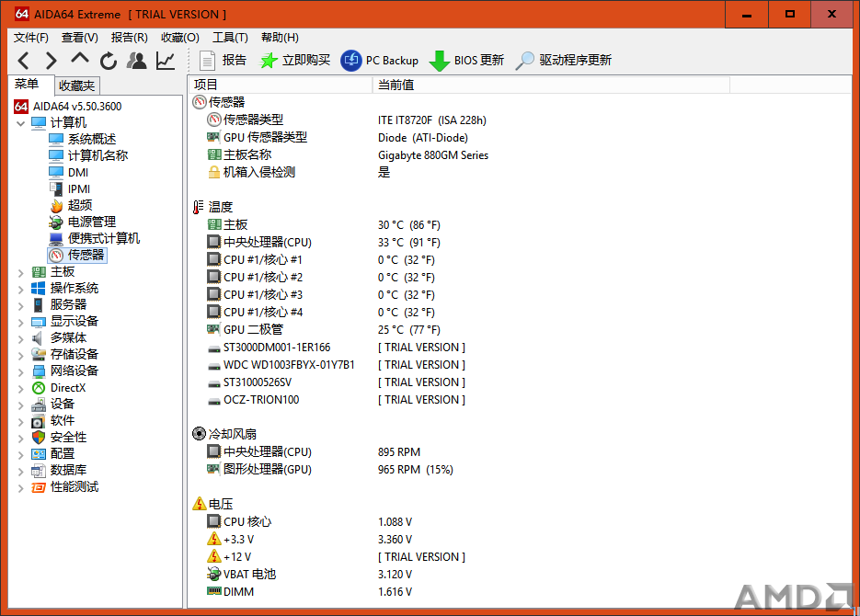Expand the 设备 tree node
Viewport: 860px width, 616px height.
21,405
